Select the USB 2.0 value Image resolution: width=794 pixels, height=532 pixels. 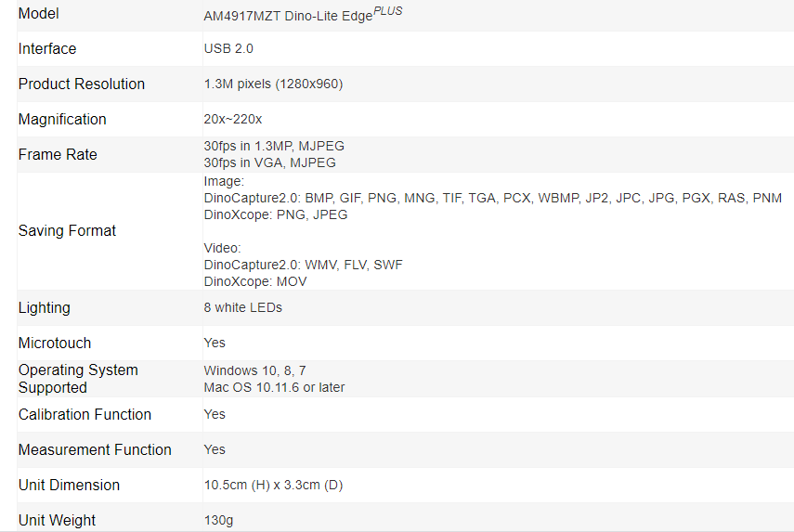228,48
